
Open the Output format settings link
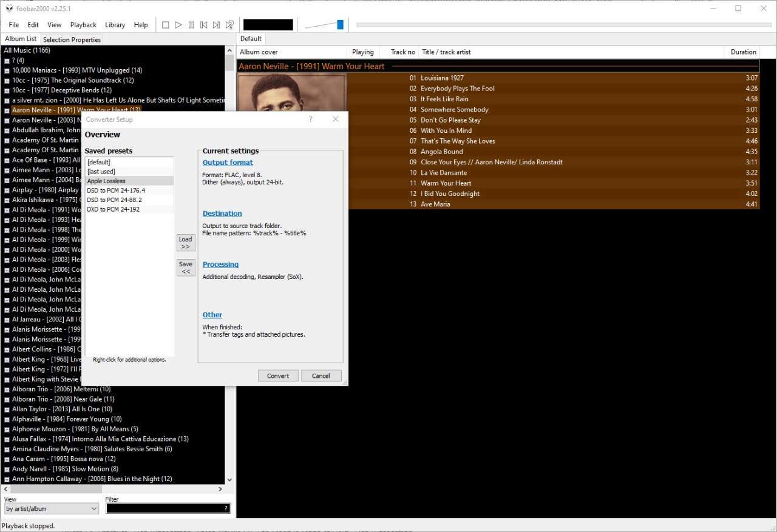228,163
